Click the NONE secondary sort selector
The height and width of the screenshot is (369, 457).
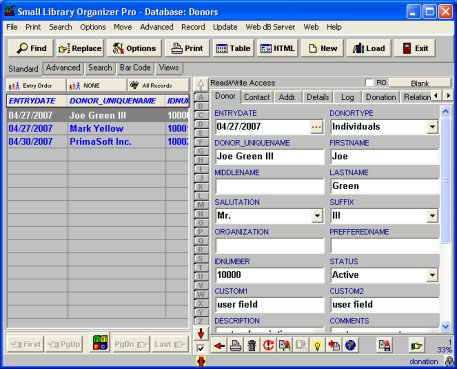[97, 86]
